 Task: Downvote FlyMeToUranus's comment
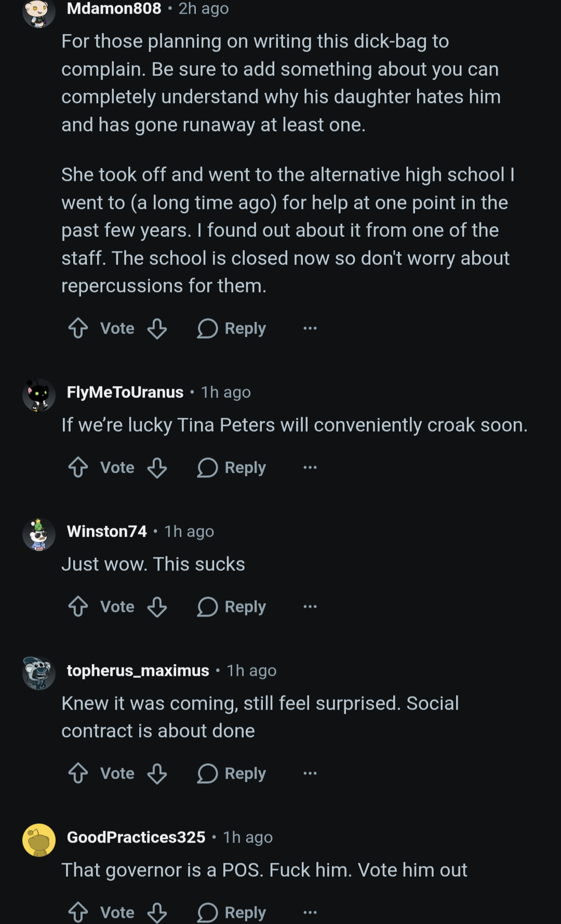157,467
